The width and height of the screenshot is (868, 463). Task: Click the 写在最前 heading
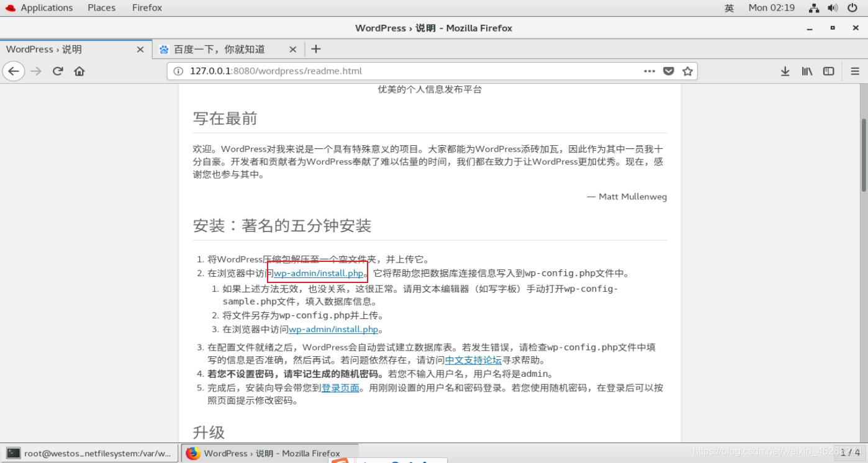pyautogui.click(x=225, y=119)
